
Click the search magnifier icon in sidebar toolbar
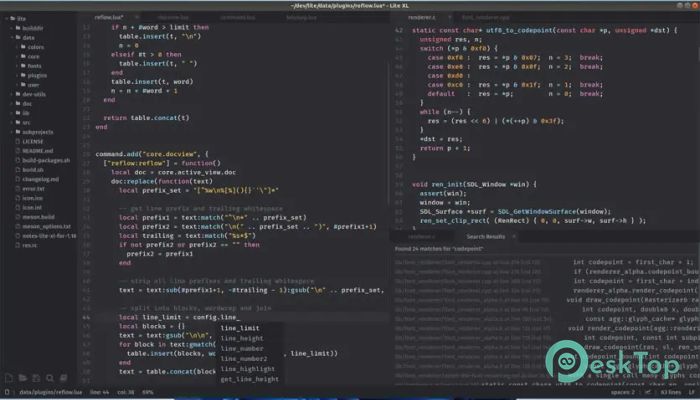pyautogui.click(x=50, y=378)
